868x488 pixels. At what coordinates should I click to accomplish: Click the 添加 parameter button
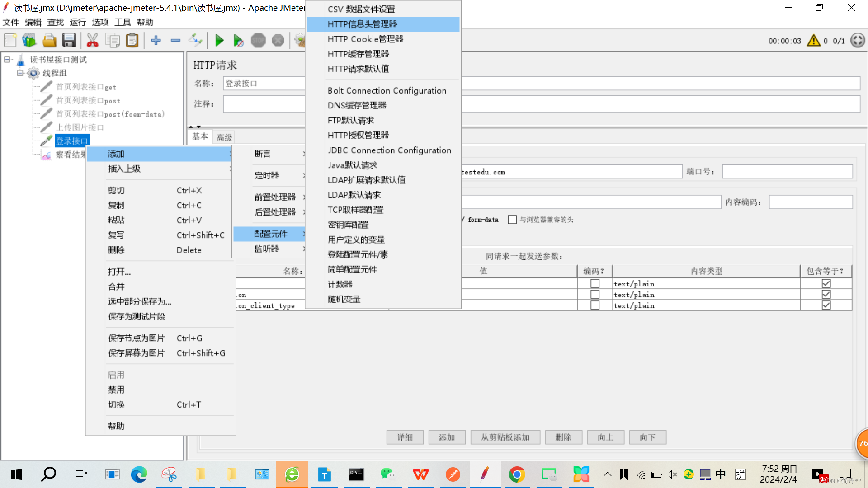447,437
